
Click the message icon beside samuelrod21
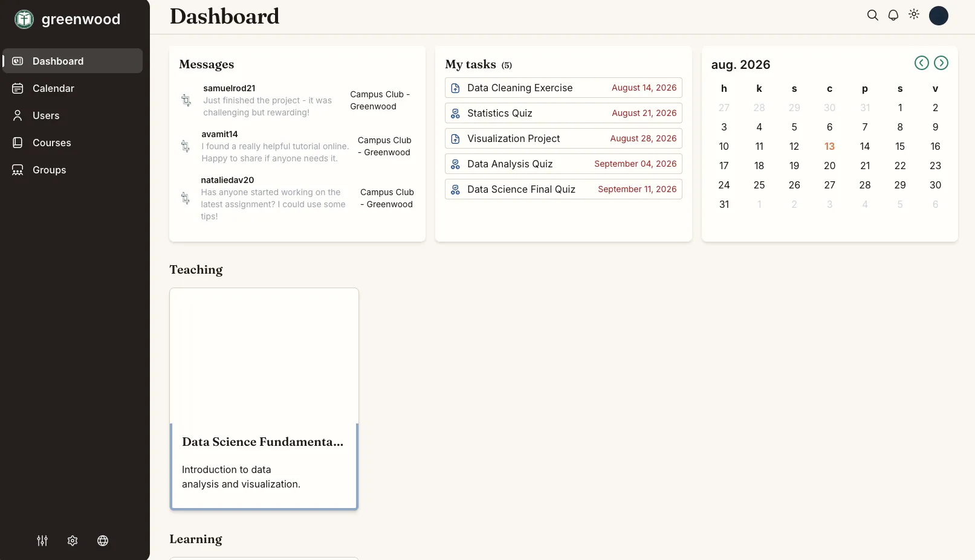186,100
